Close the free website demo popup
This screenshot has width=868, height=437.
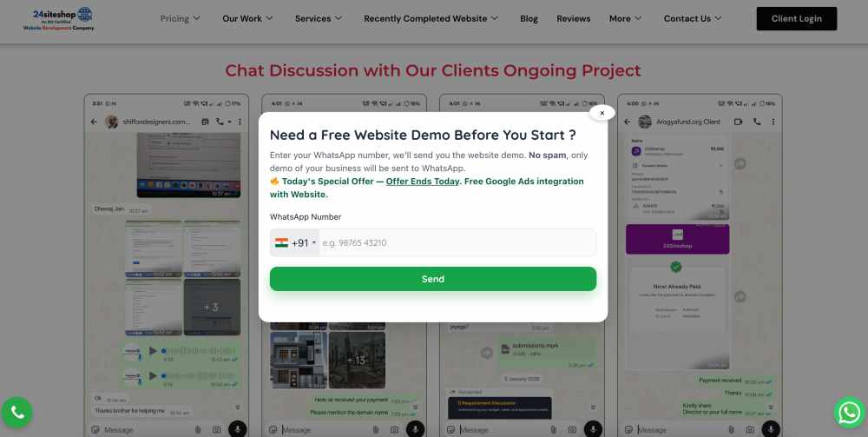pos(602,113)
